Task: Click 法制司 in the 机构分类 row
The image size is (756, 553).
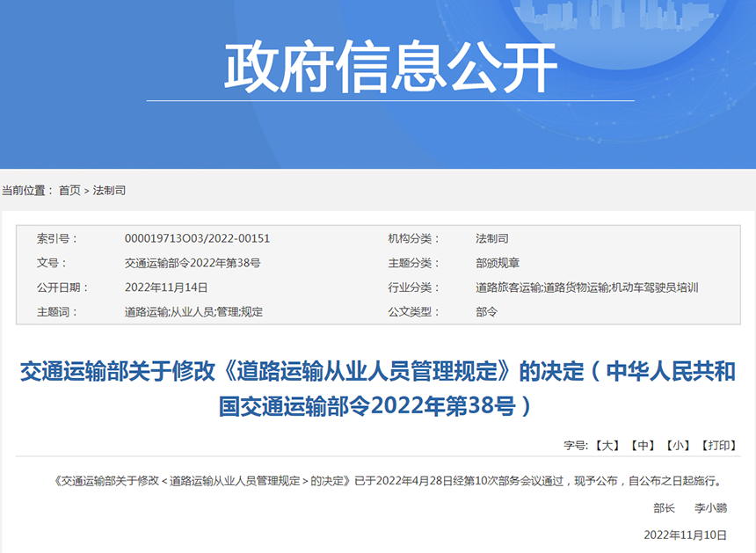Action: point(491,238)
